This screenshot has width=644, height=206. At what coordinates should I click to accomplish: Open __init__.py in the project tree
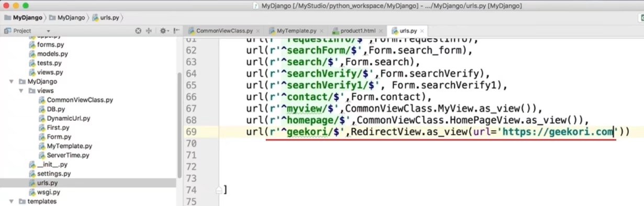(52, 165)
